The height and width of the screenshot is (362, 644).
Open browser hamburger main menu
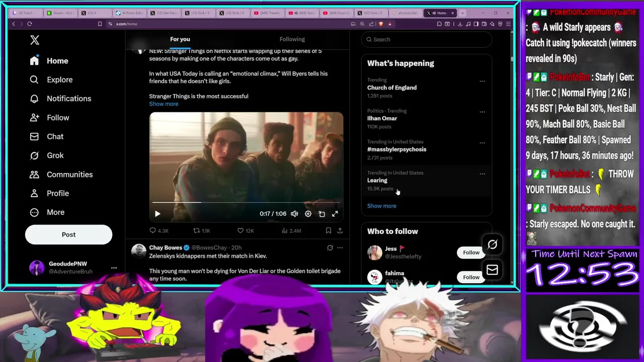(x=509, y=24)
